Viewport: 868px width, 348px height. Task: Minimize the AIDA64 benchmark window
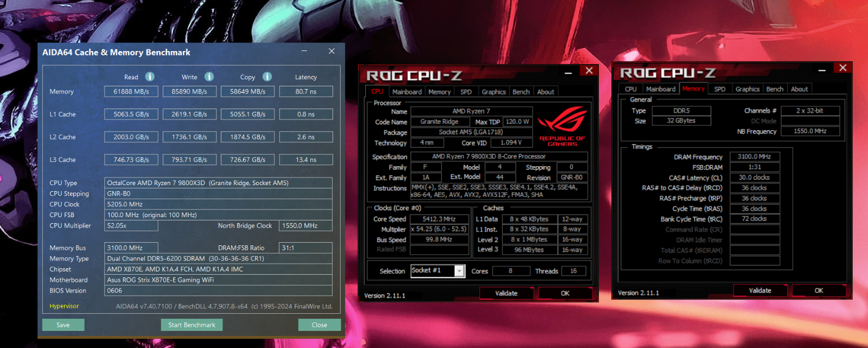(304, 51)
